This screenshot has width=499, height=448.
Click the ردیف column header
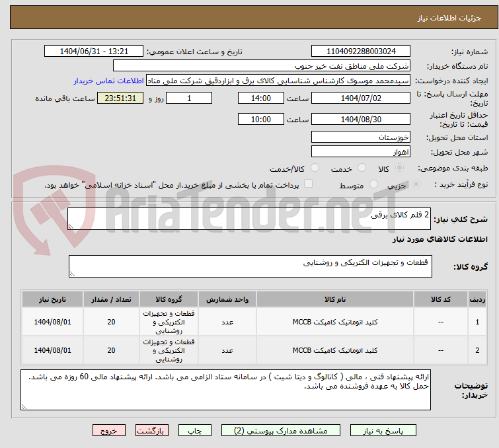[477, 299]
